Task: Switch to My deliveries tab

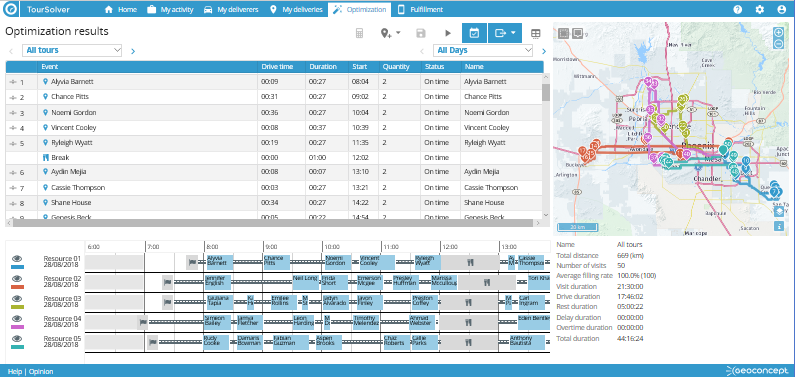Action: tap(297, 9)
